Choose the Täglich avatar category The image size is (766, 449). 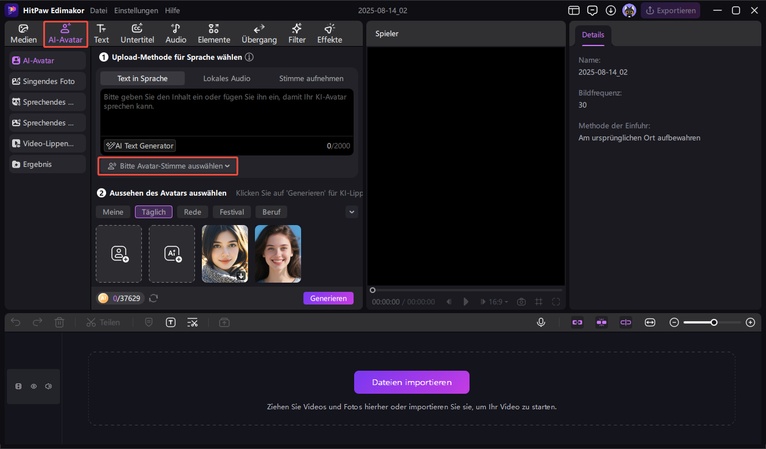(153, 212)
